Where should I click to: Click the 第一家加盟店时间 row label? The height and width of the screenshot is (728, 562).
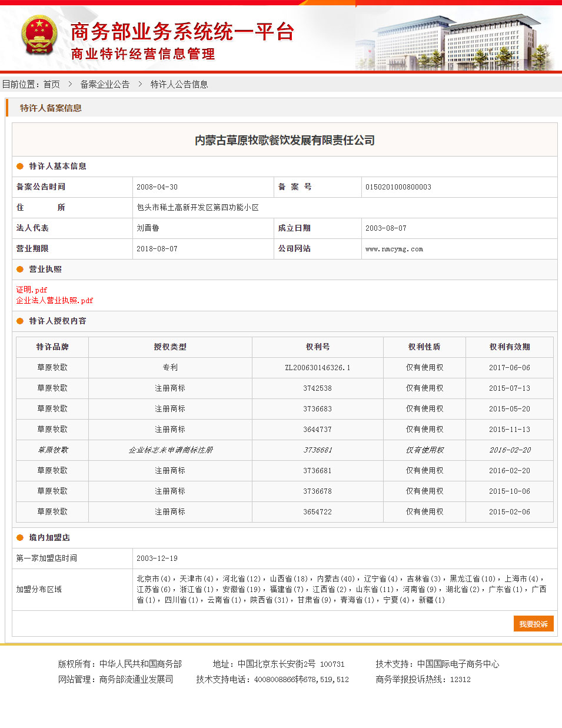click(46, 559)
